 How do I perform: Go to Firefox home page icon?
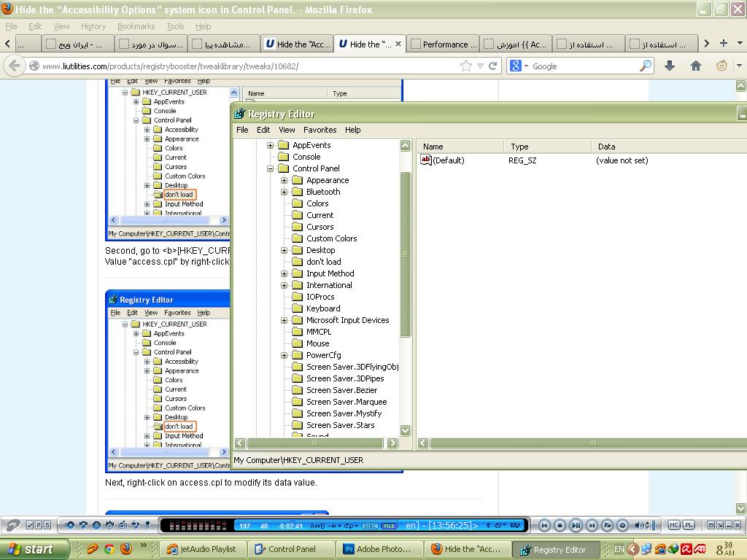click(695, 66)
